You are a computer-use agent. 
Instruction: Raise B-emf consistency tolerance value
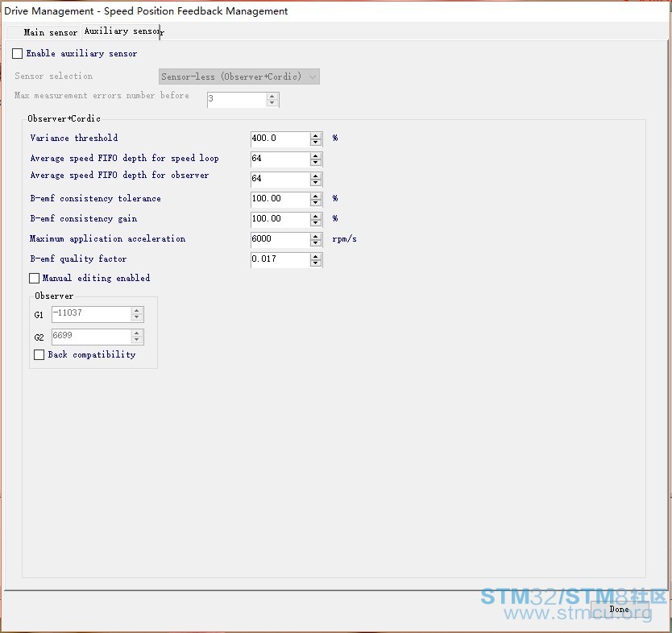click(316, 196)
